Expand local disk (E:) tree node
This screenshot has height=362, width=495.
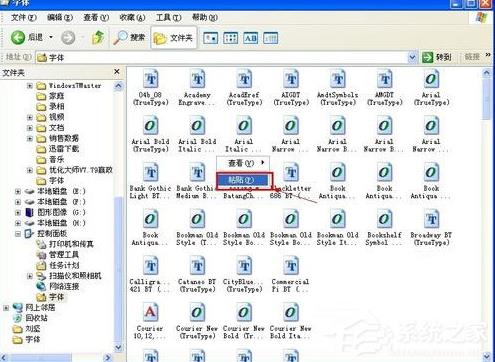[18, 192]
